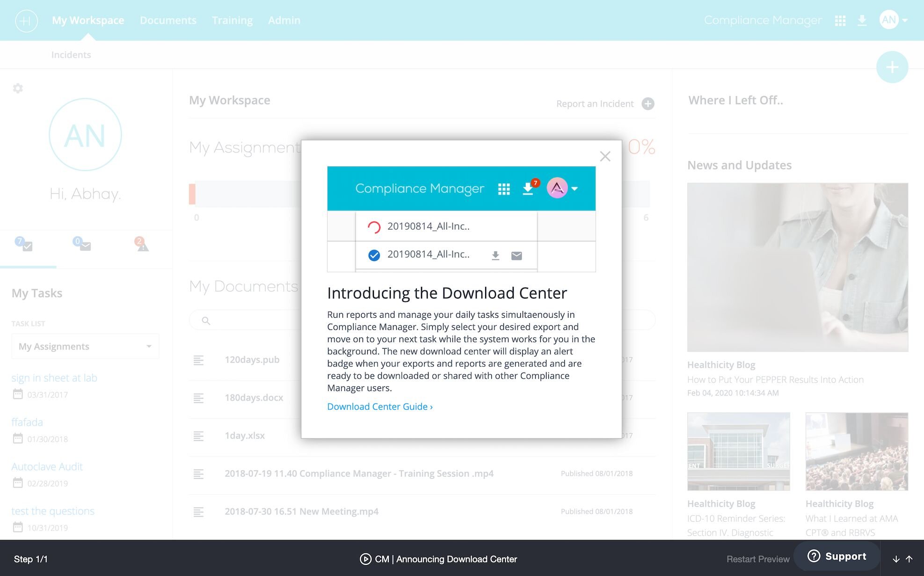This screenshot has height=576, width=924.
Task: Click the down arrow in preview bar
Action: pyautogui.click(x=896, y=559)
